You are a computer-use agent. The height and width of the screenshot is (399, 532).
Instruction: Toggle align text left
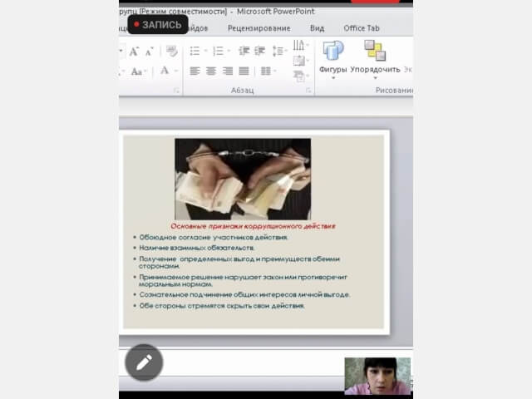[195, 71]
